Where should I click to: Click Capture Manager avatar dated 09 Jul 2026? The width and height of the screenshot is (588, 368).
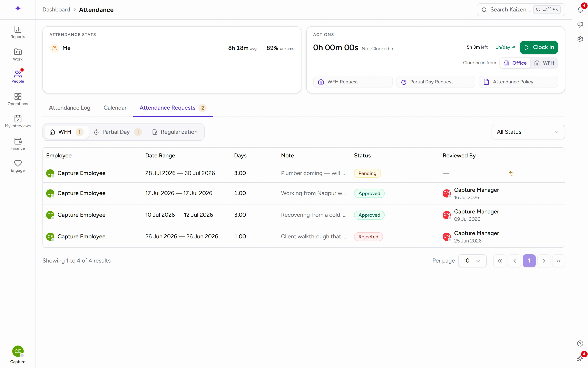pyautogui.click(x=447, y=215)
